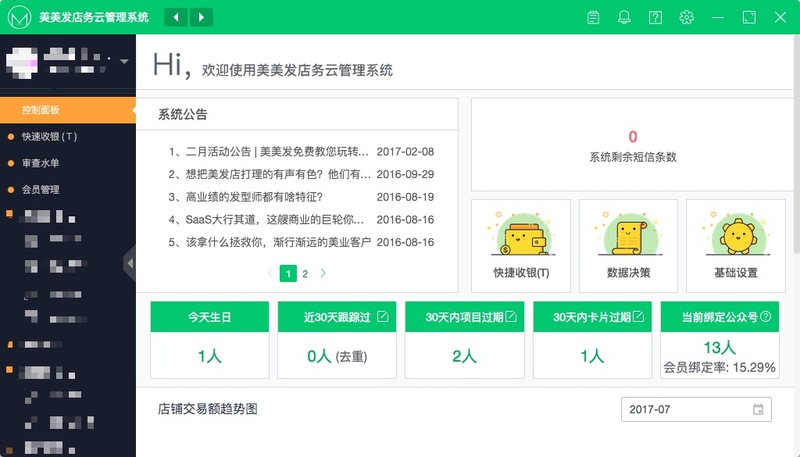Click the 0人 (去重) tracked value

coord(337,356)
